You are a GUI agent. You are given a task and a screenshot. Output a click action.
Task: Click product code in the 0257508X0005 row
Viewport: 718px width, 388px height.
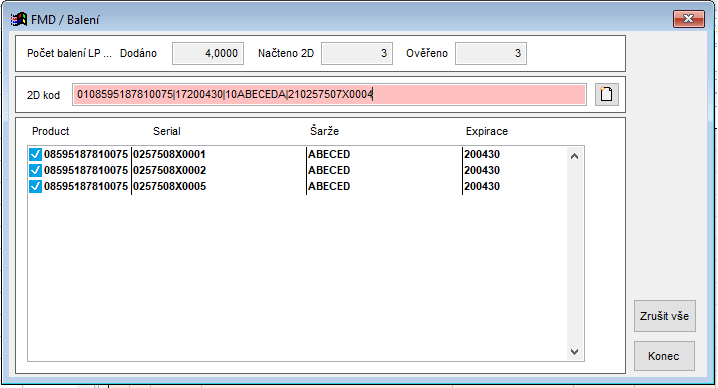click(86, 186)
